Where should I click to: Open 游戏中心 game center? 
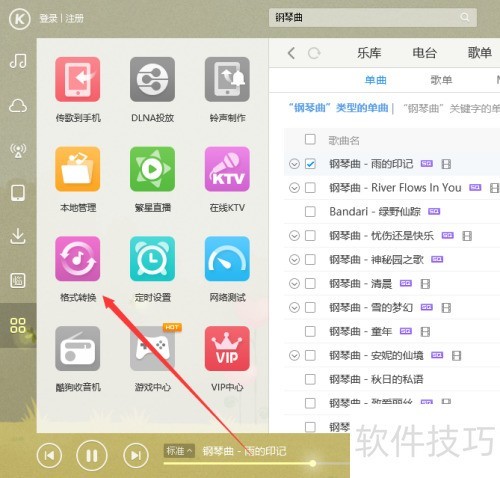[152, 349]
